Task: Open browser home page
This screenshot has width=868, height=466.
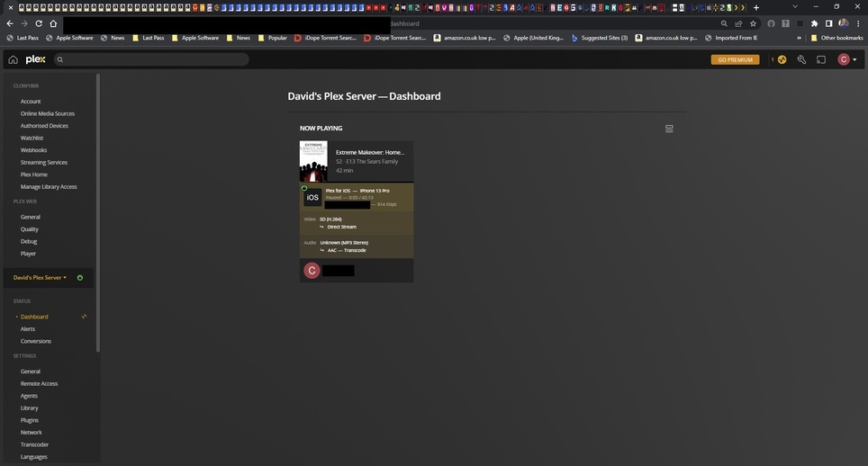Action: coord(53,23)
